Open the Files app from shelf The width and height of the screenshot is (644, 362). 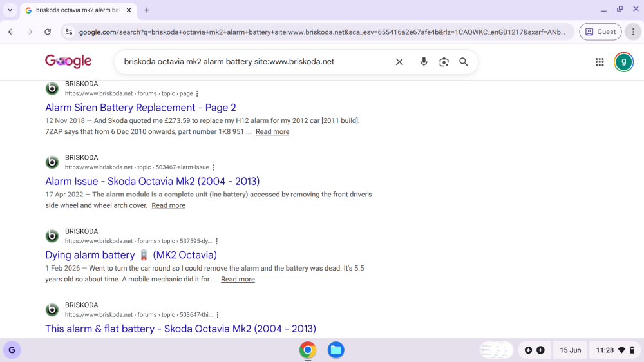336,350
